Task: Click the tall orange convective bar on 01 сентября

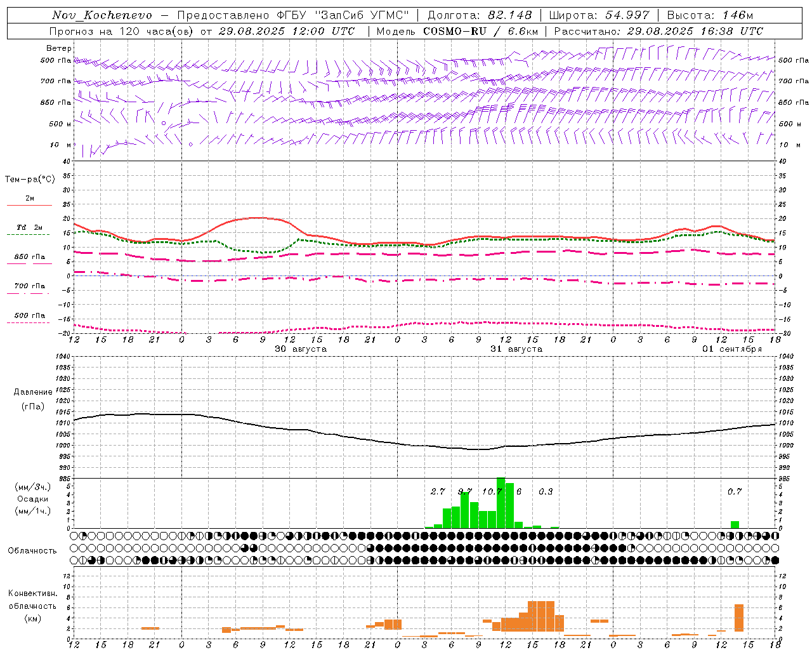Action: pos(739,618)
